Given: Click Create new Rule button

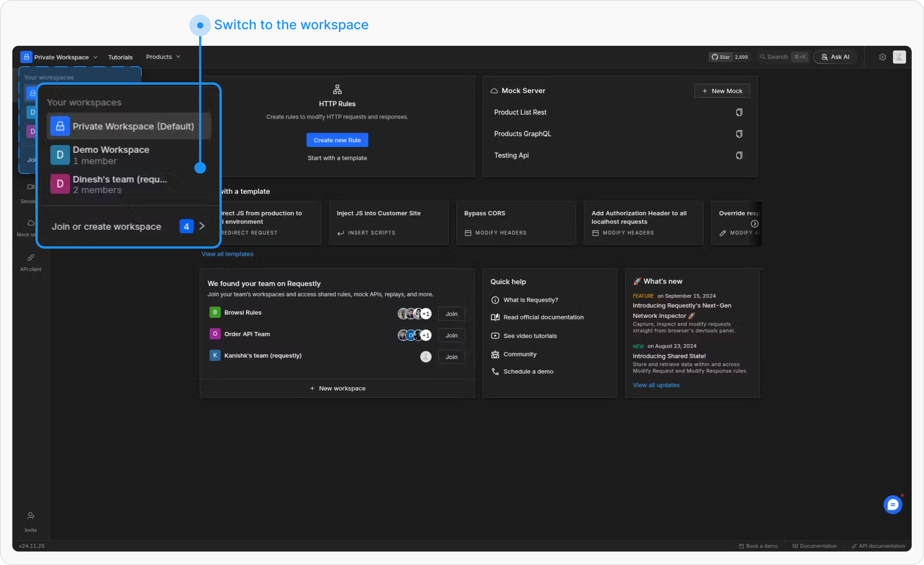Looking at the screenshot, I should [x=337, y=140].
